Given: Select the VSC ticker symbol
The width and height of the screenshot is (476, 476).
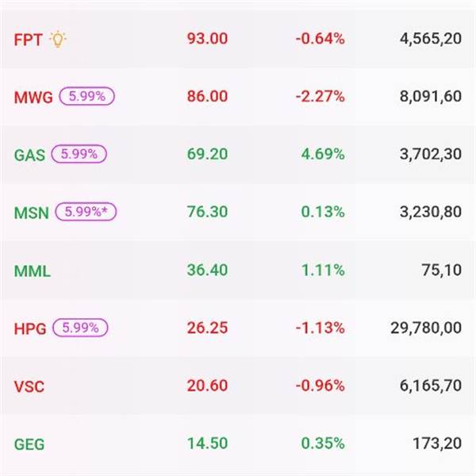Looking at the screenshot, I should coord(29,386).
